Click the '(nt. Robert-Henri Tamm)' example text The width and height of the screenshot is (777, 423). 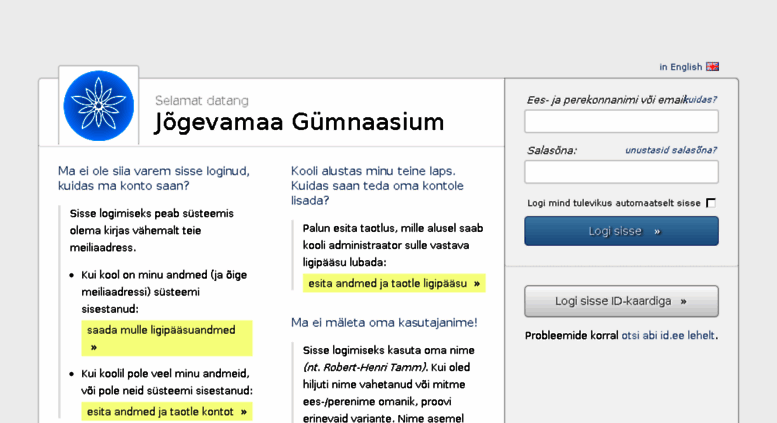[x=366, y=367]
